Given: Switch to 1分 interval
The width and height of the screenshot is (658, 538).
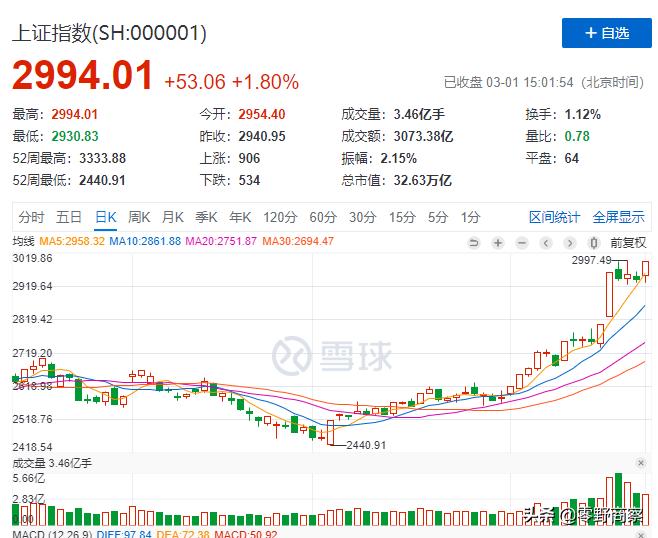Looking at the screenshot, I should tap(470, 217).
